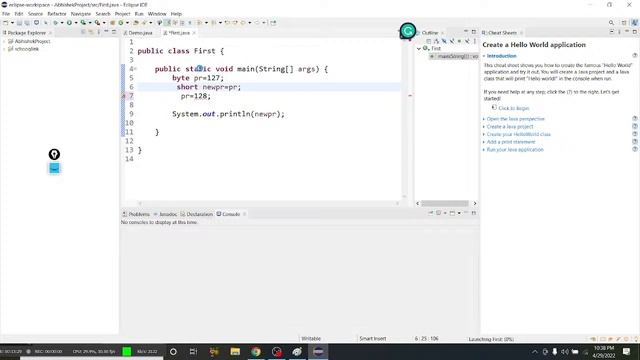Open the Windows notification center icon

(627, 351)
